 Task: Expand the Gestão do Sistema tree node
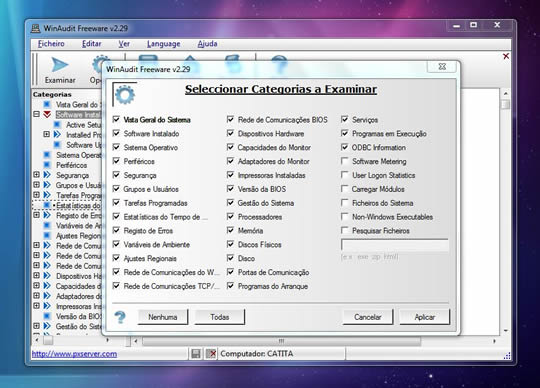36,326
